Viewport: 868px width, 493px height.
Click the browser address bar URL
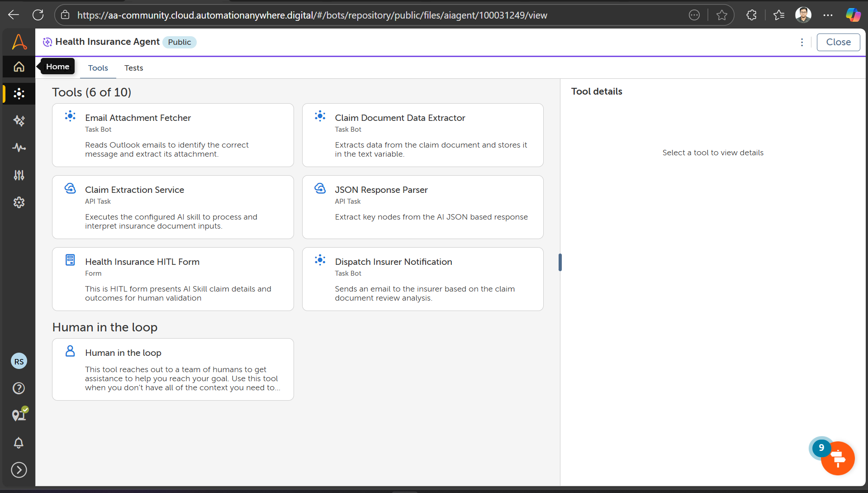(x=312, y=15)
